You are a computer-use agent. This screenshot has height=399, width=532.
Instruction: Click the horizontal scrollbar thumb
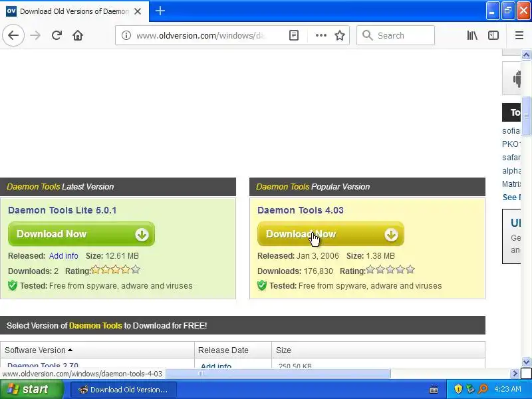click(x=278, y=374)
